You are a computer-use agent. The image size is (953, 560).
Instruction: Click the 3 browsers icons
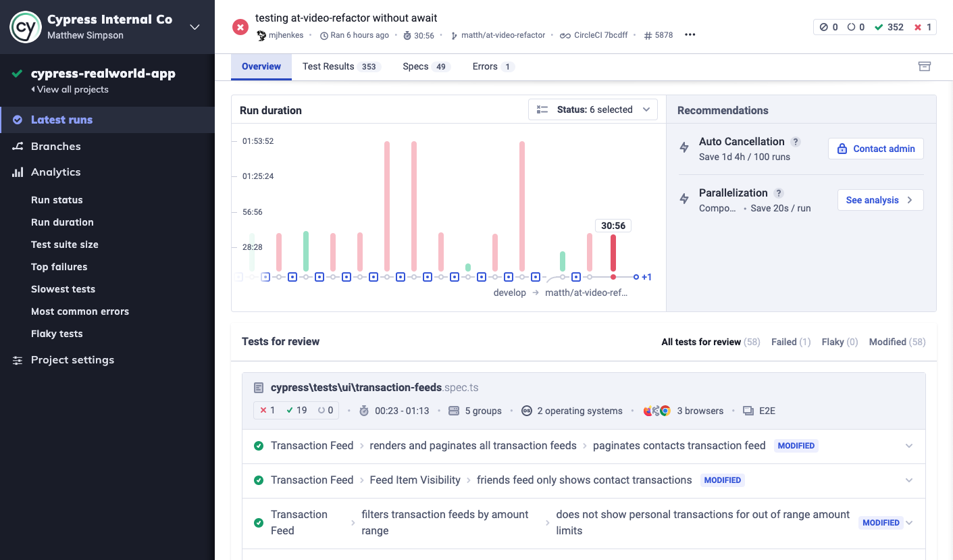(656, 411)
